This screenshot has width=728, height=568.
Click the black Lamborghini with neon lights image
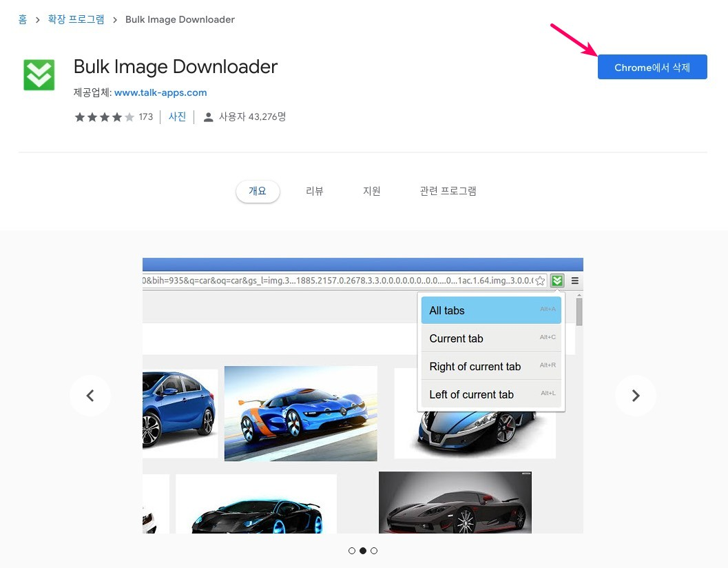[x=256, y=504]
